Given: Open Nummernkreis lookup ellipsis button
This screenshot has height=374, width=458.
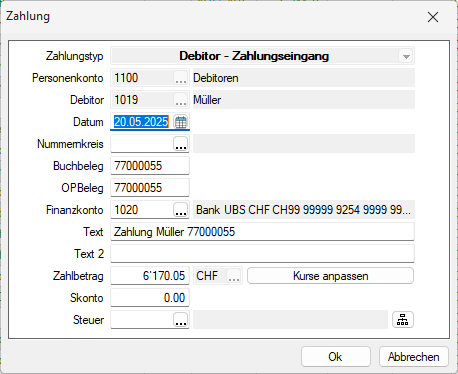Looking at the screenshot, I should click(x=181, y=144).
